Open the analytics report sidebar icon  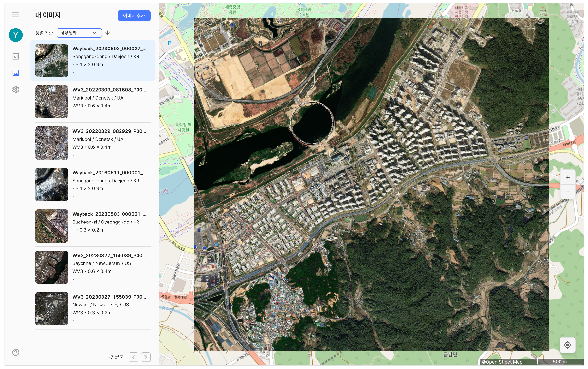(x=16, y=56)
